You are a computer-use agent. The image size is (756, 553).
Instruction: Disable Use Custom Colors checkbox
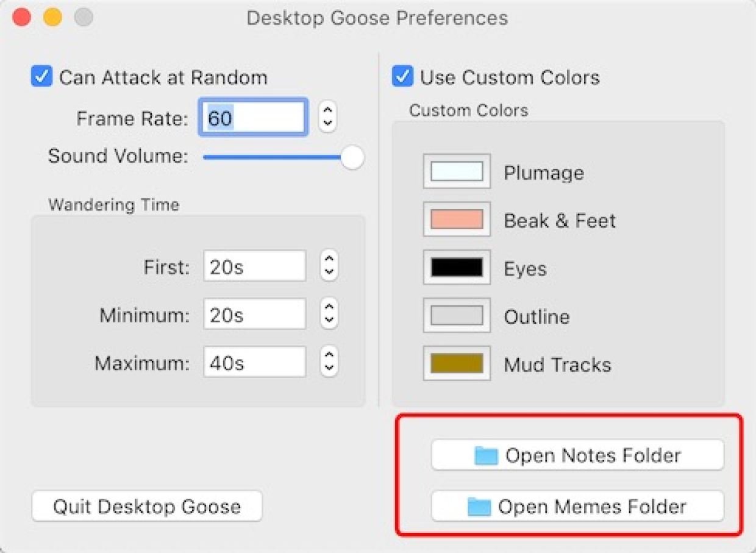click(402, 77)
